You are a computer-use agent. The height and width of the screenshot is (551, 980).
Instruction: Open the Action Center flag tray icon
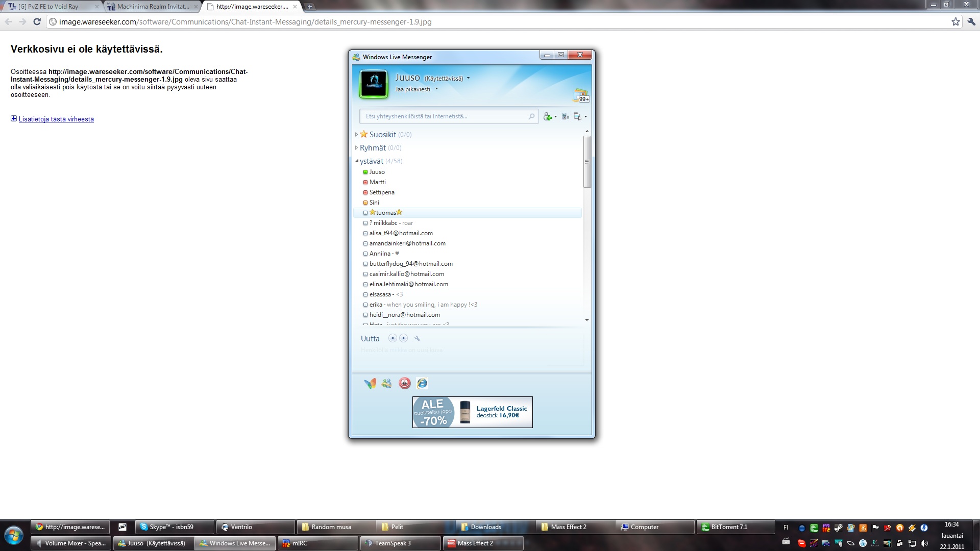point(875,528)
